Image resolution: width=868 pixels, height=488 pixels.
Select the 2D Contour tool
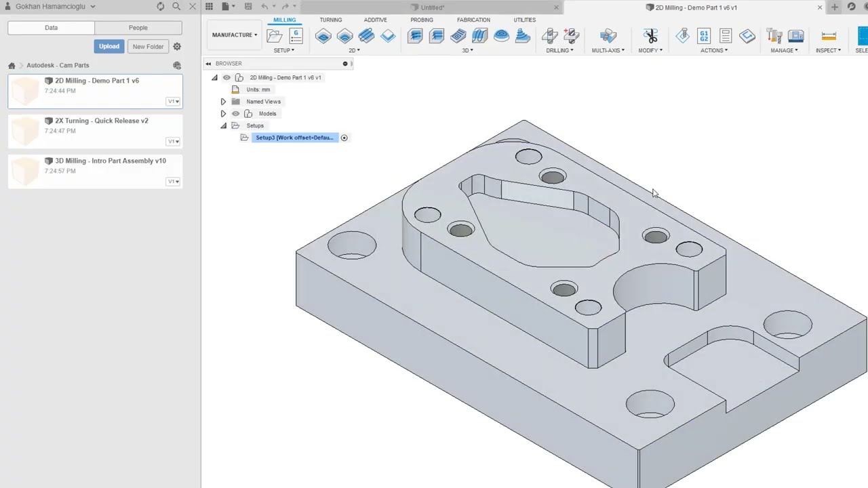[x=388, y=36]
